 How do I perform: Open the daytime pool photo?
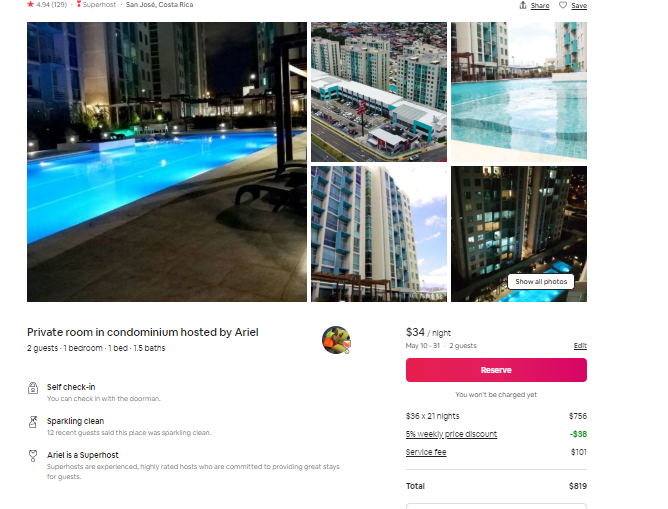519,92
